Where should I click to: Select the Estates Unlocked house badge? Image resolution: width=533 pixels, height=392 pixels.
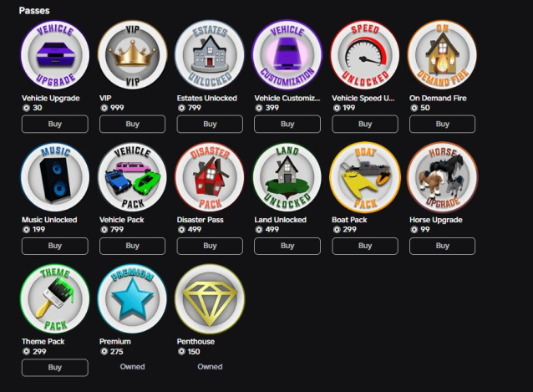[x=210, y=54]
